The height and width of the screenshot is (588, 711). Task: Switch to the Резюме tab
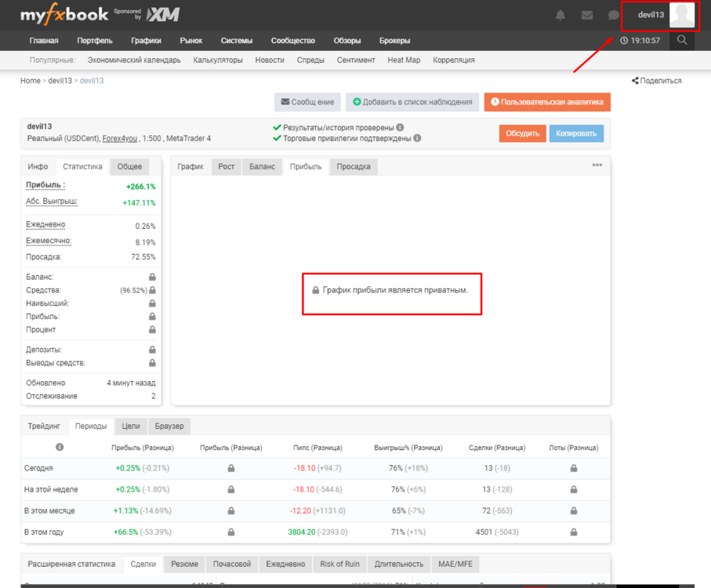pyautogui.click(x=184, y=564)
